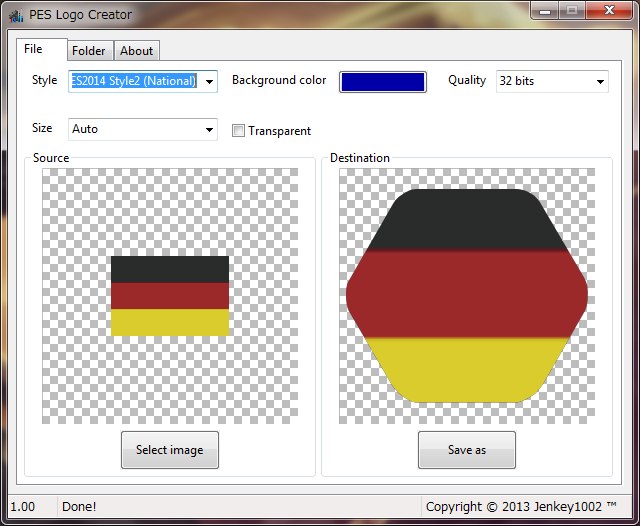Viewport: 640px width, 526px height.
Task: Click the Done! status text
Action: (x=79, y=506)
